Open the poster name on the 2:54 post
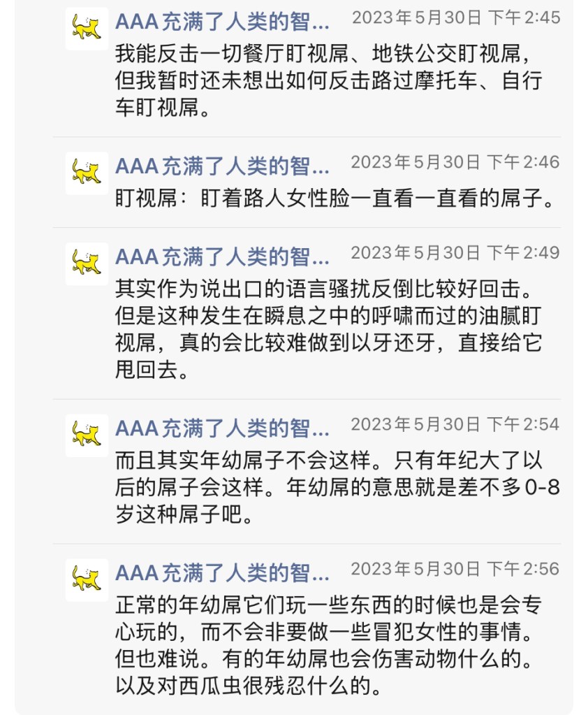Image resolution: width=588 pixels, height=715 pixels. click(222, 429)
